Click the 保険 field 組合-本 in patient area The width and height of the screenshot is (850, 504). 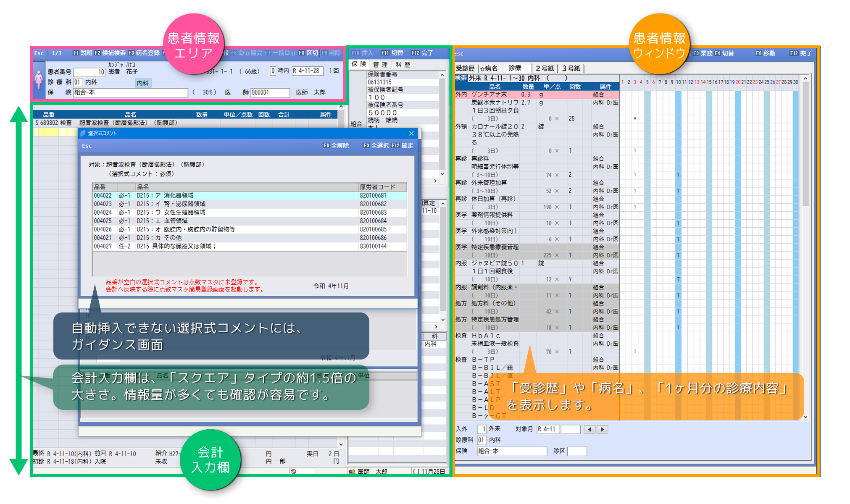click(130, 92)
